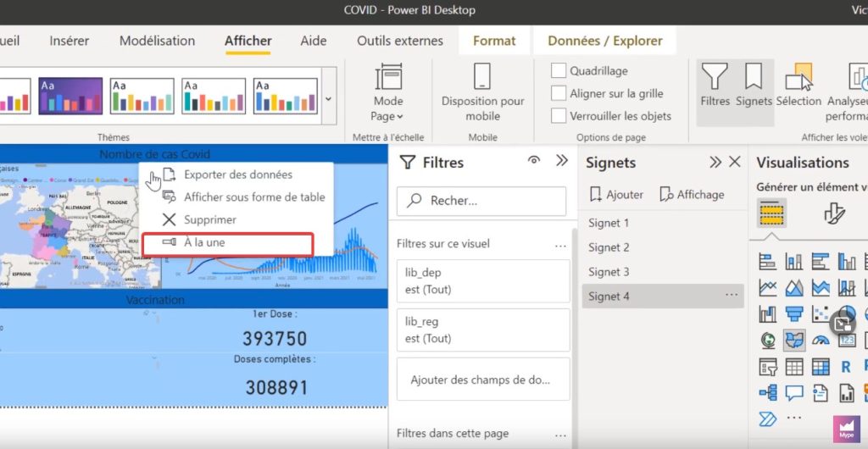Toggle the Signets pane button
The height and width of the screenshot is (449, 868).
click(x=754, y=84)
